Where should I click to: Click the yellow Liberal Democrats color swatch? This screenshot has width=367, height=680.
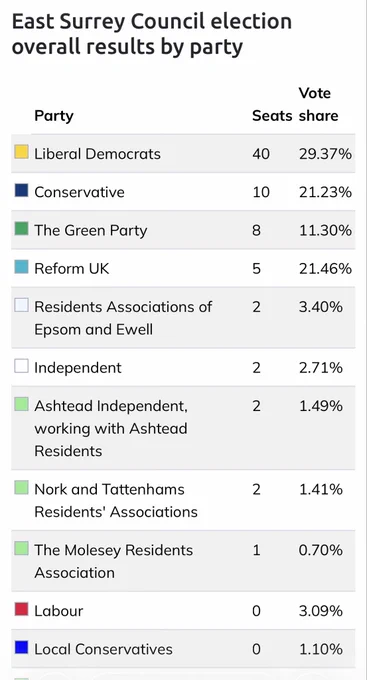(21, 152)
